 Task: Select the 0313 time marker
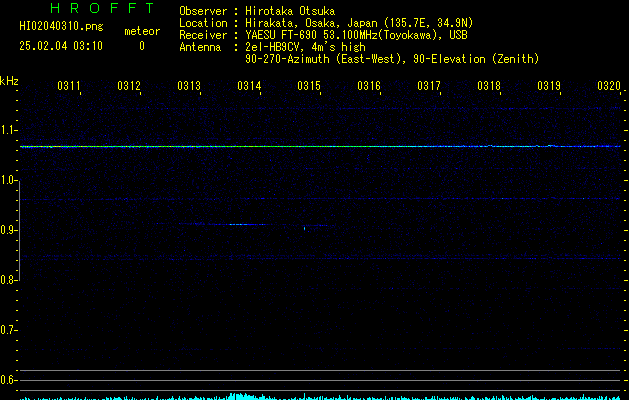click(x=189, y=86)
